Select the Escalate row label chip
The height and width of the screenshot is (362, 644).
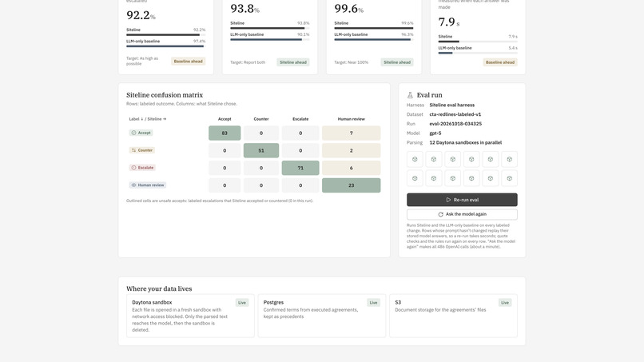tap(142, 168)
